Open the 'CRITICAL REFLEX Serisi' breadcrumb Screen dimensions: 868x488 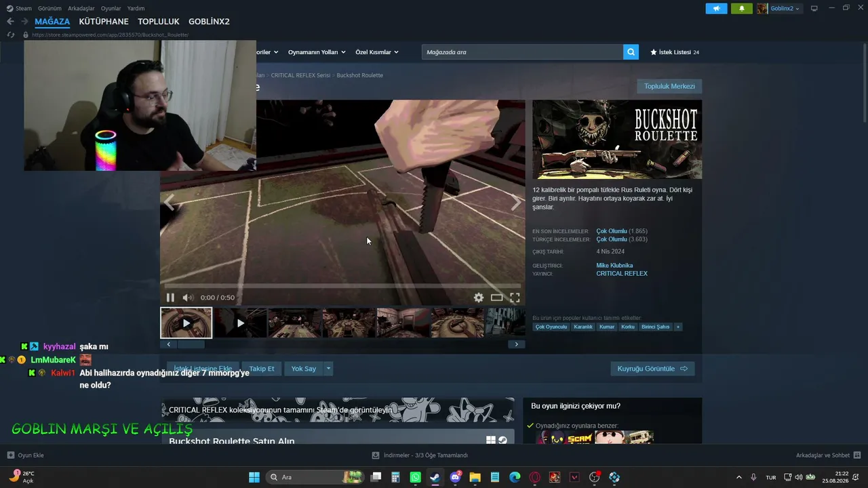pyautogui.click(x=300, y=75)
